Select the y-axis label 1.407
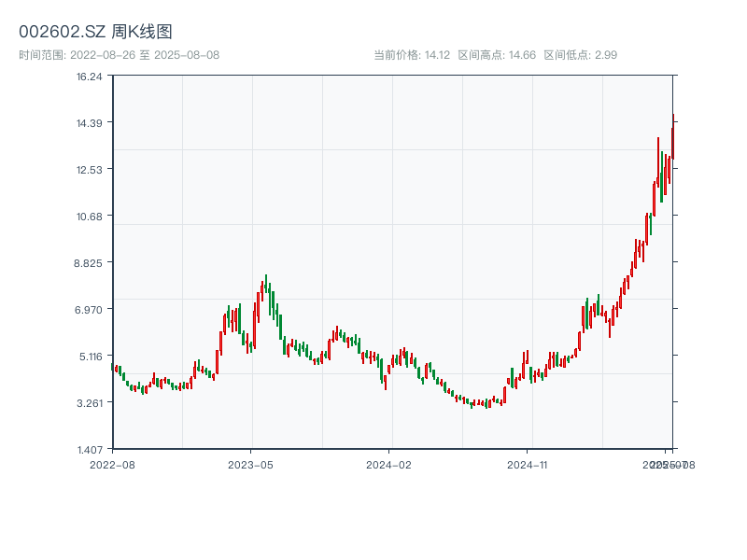Image resolution: width=747 pixels, height=560 pixels. click(90, 450)
